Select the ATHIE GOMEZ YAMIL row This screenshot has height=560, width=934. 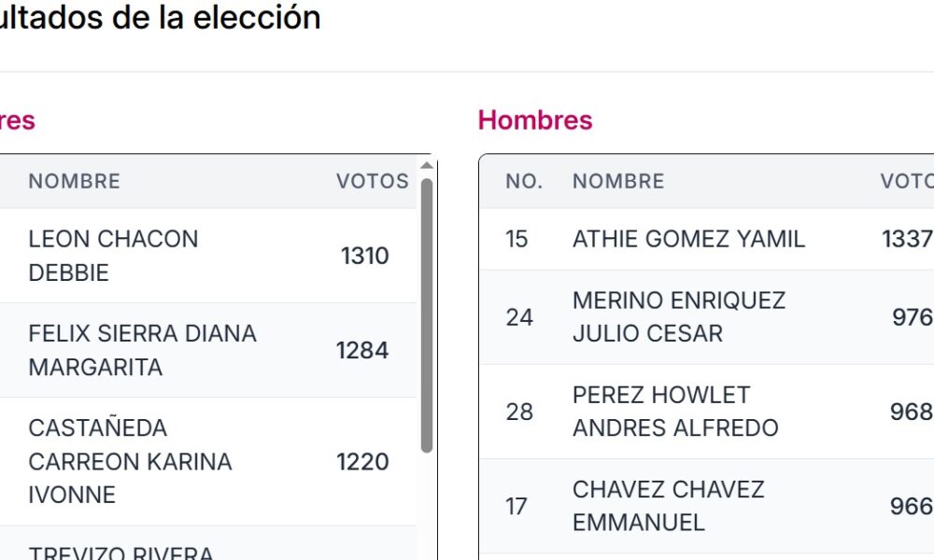688,239
